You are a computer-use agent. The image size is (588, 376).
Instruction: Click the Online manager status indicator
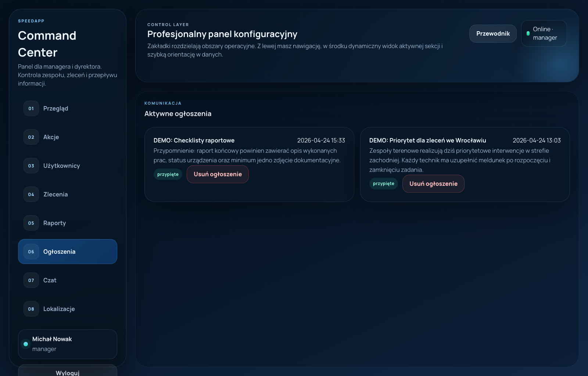coord(544,33)
